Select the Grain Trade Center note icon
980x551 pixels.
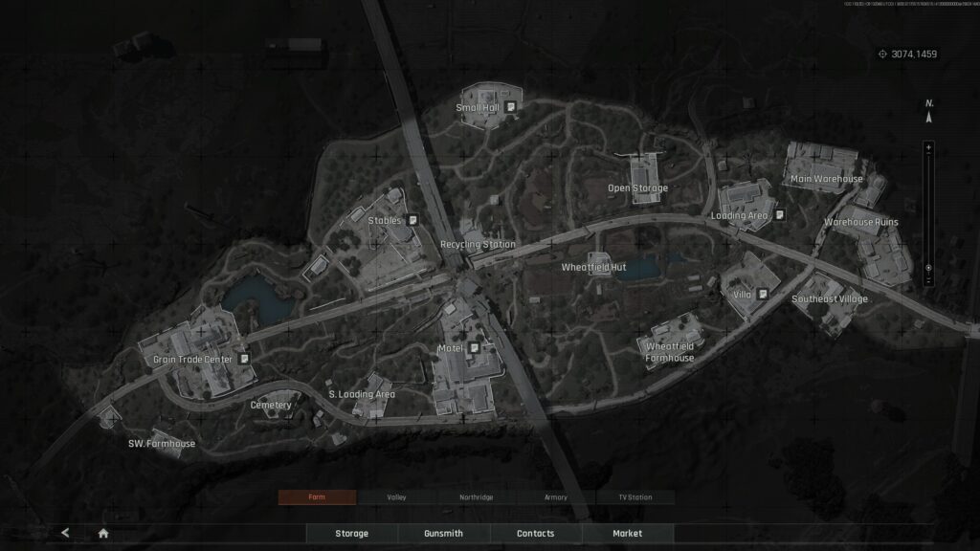pos(245,359)
